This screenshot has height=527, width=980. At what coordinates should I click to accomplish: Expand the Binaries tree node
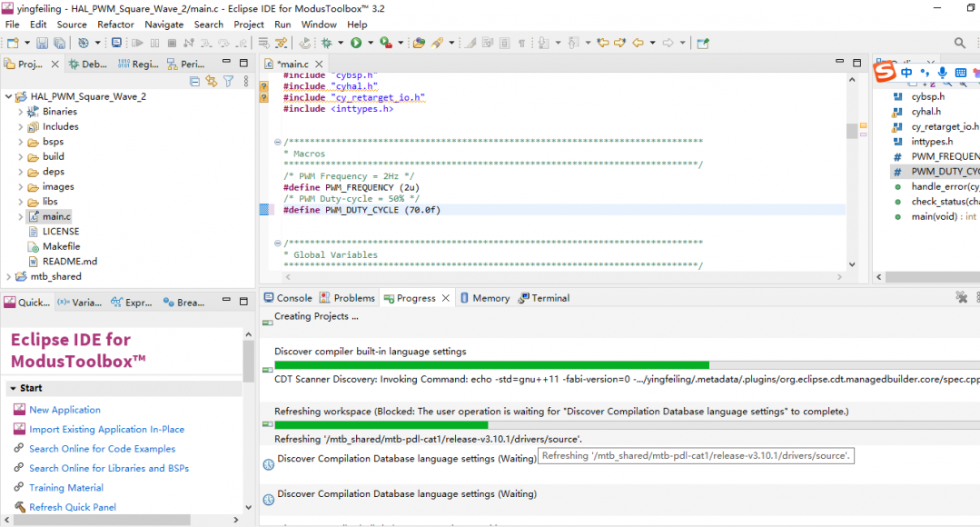pyautogui.click(x=20, y=111)
